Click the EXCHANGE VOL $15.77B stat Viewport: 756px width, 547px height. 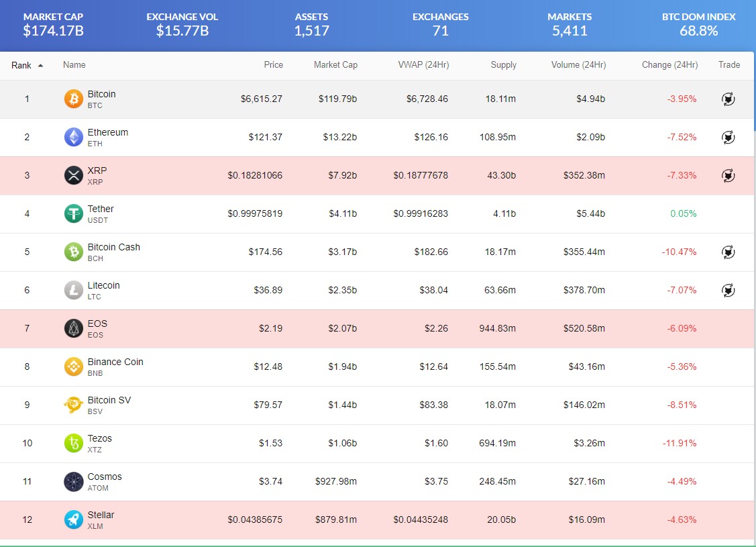[182, 25]
